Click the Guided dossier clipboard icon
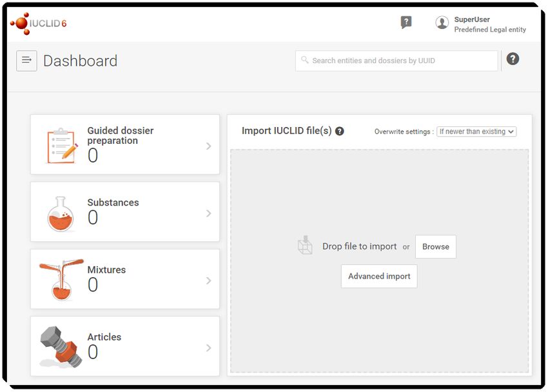Image resolution: width=548 pixels, height=392 pixels. coord(62,146)
